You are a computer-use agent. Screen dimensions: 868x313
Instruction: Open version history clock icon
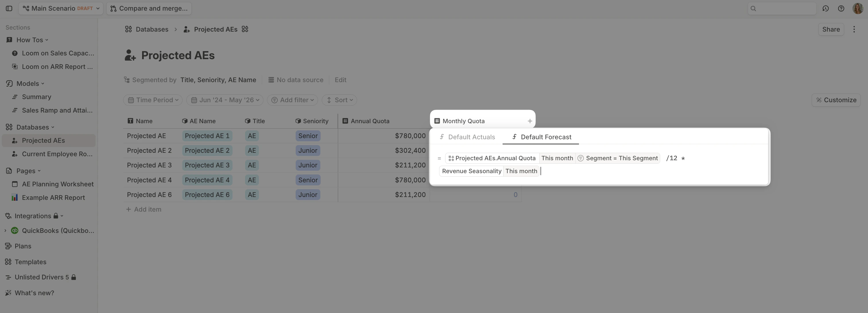pos(825,8)
